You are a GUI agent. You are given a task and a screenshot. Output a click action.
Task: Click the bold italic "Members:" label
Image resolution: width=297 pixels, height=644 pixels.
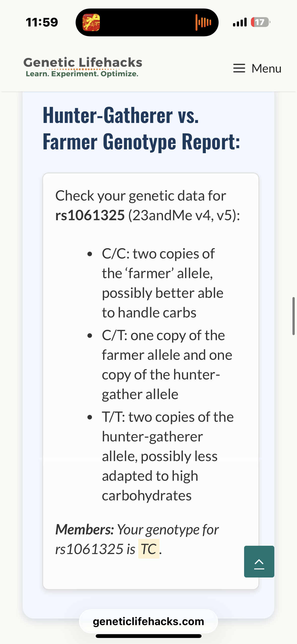point(85,529)
